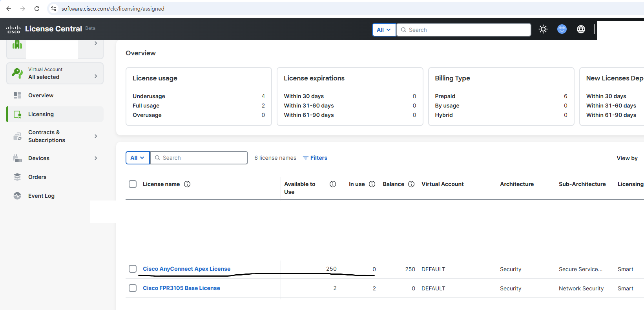Click the browser back arrow
The image size is (644, 310).
(9, 9)
